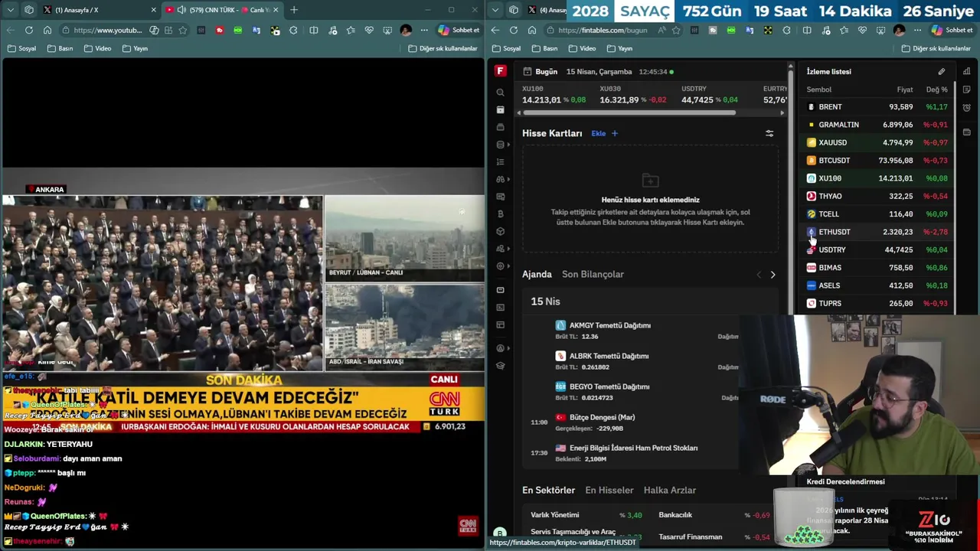980x551 pixels.
Task: Open left browser three-dot settings menu
Action: pyautogui.click(x=424, y=30)
